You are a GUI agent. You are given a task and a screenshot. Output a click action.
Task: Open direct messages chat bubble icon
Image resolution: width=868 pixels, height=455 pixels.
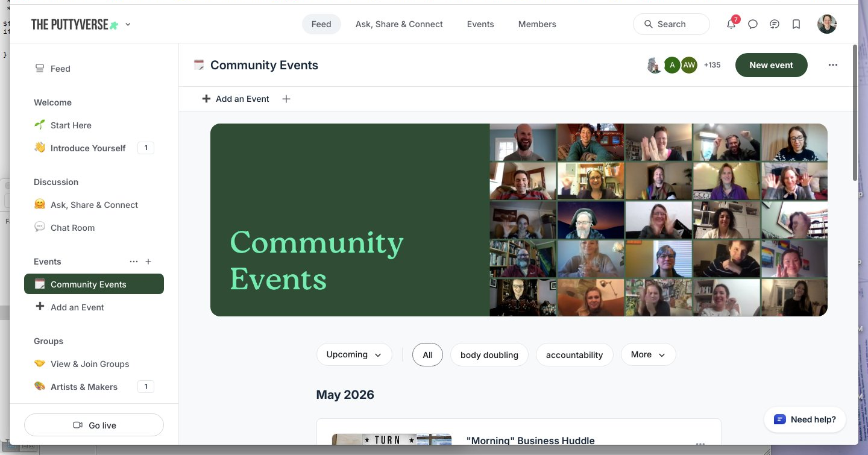[753, 24]
